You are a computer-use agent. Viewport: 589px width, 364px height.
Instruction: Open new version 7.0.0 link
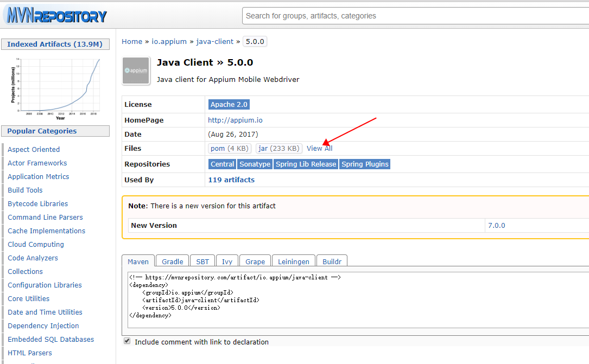[x=497, y=226]
